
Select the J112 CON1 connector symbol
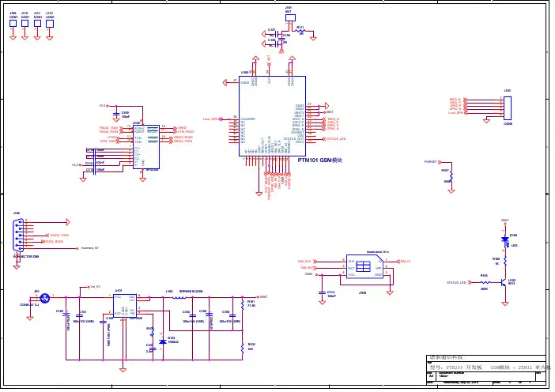(50, 24)
